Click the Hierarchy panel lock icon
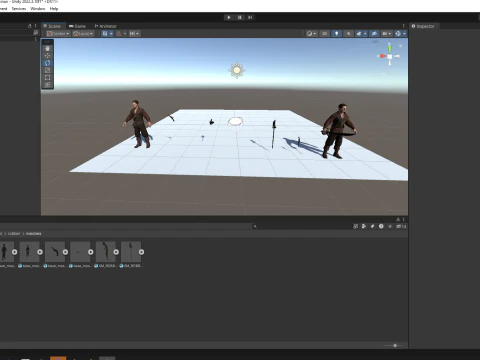 pyautogui.click(x=30, y=26)
